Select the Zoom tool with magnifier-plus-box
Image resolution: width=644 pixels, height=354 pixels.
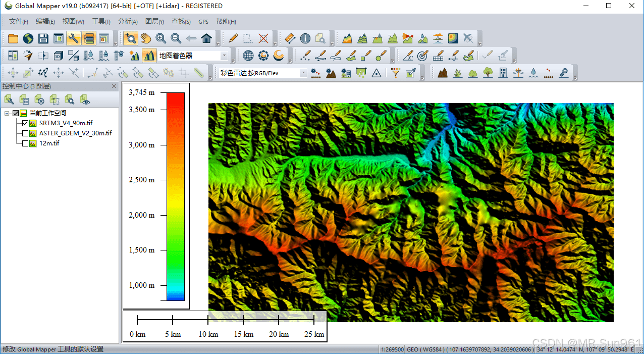[130, 38]
